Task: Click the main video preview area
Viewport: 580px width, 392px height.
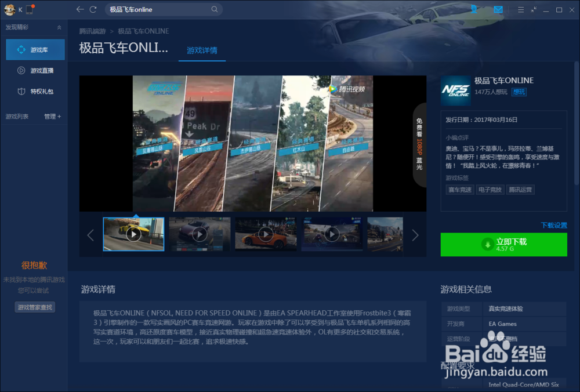Action: [253, 143]
